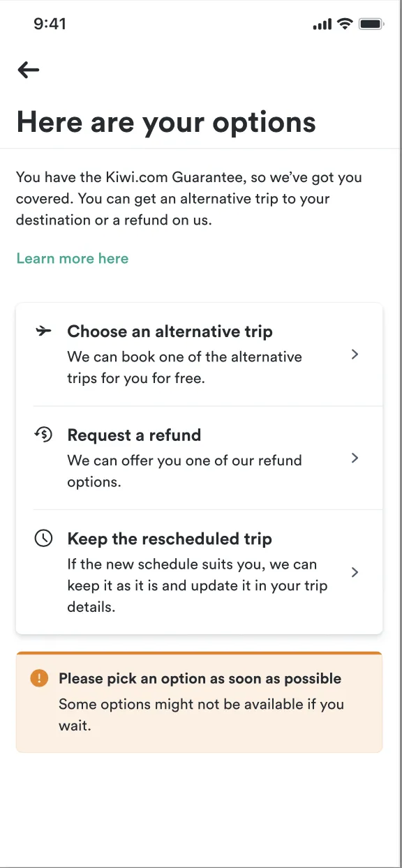
Task: Tap the 'Please pick an option' alert title
Action: pos(200,678)
